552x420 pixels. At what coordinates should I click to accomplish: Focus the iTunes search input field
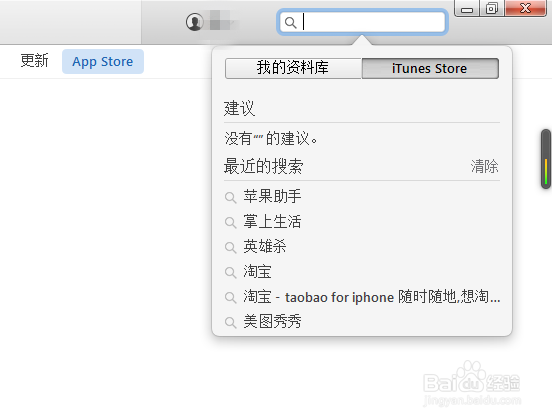[x=362, y=22]
